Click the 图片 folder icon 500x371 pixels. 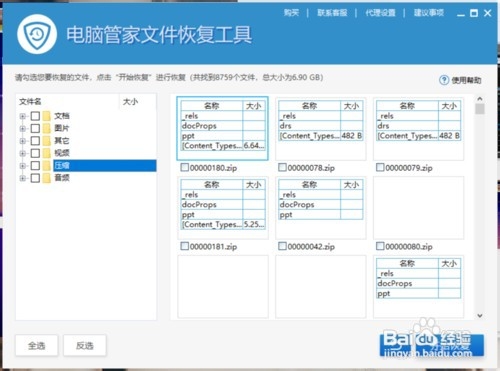(x=47, y=128)
